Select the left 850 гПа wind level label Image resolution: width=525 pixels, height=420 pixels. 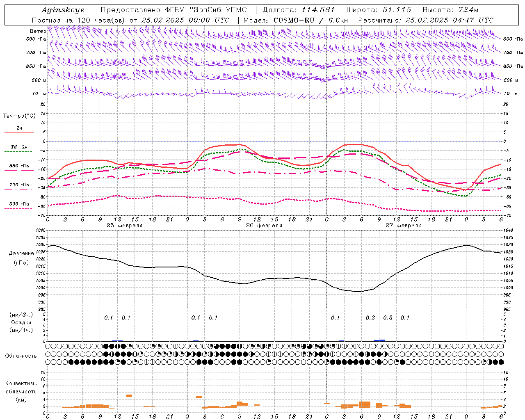point(36,66)
